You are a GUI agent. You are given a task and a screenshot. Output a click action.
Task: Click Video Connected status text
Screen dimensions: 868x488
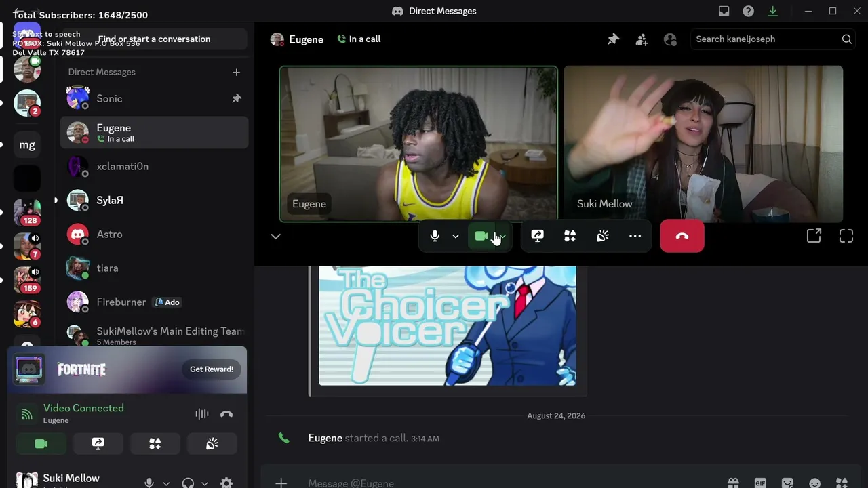click(x=83, y=408)
